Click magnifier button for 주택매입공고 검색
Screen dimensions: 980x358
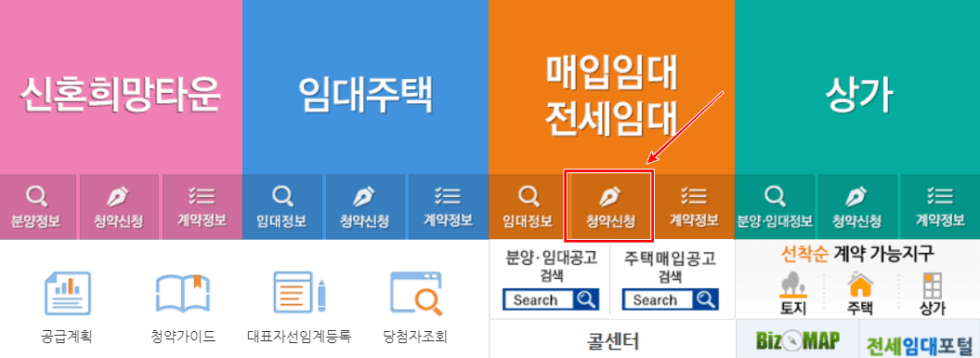[706, 299]
